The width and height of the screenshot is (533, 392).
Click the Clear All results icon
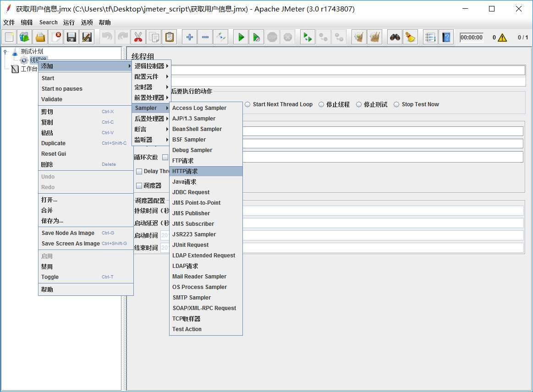click(374, 37)
